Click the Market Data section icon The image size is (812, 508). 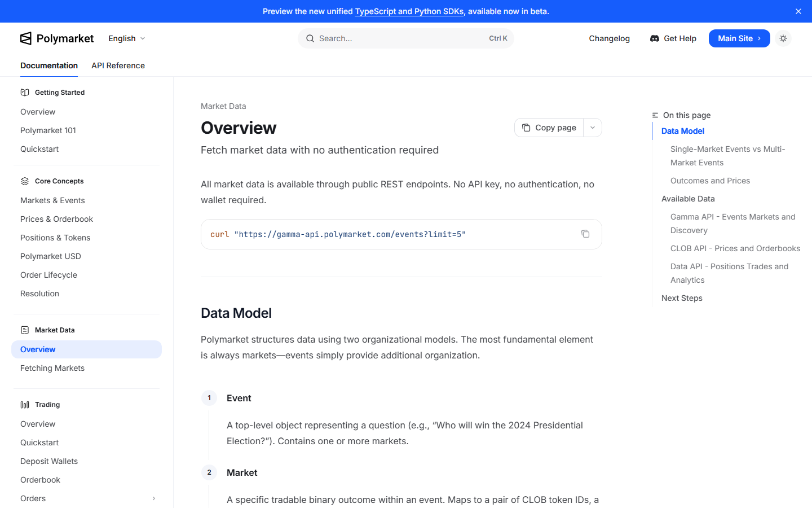point(25,330)
